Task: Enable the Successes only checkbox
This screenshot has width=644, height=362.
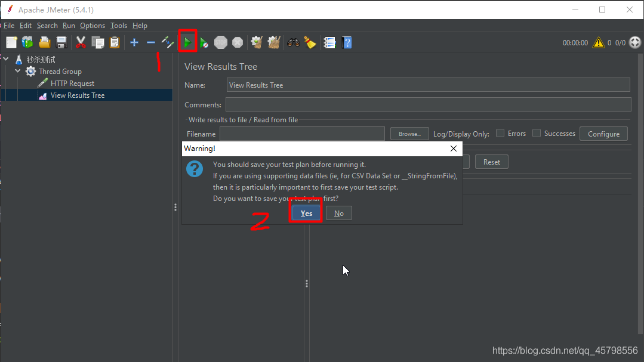Action: coord(537,133)
